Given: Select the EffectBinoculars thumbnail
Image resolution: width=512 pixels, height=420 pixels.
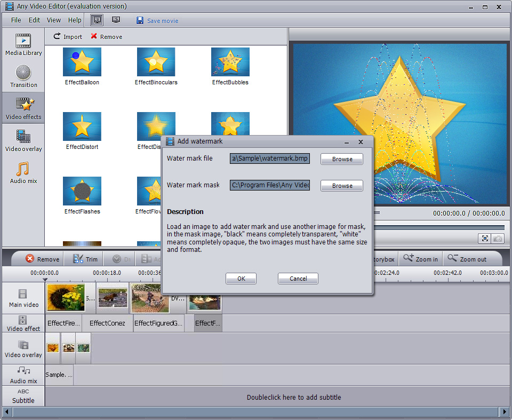Looking at the screenshot, I should [x=156, y=62].
